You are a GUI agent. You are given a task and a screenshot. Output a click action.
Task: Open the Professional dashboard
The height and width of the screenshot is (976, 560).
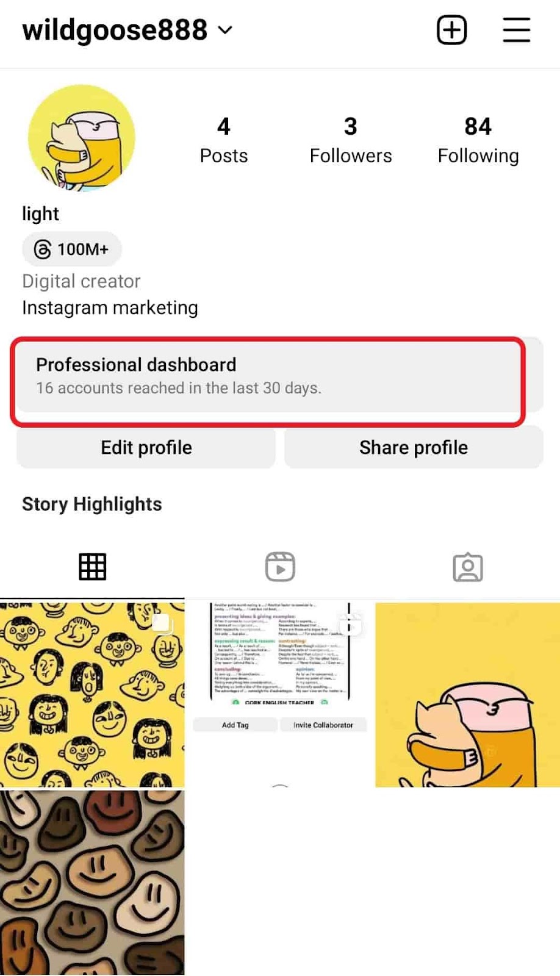[x=268, y=375]
